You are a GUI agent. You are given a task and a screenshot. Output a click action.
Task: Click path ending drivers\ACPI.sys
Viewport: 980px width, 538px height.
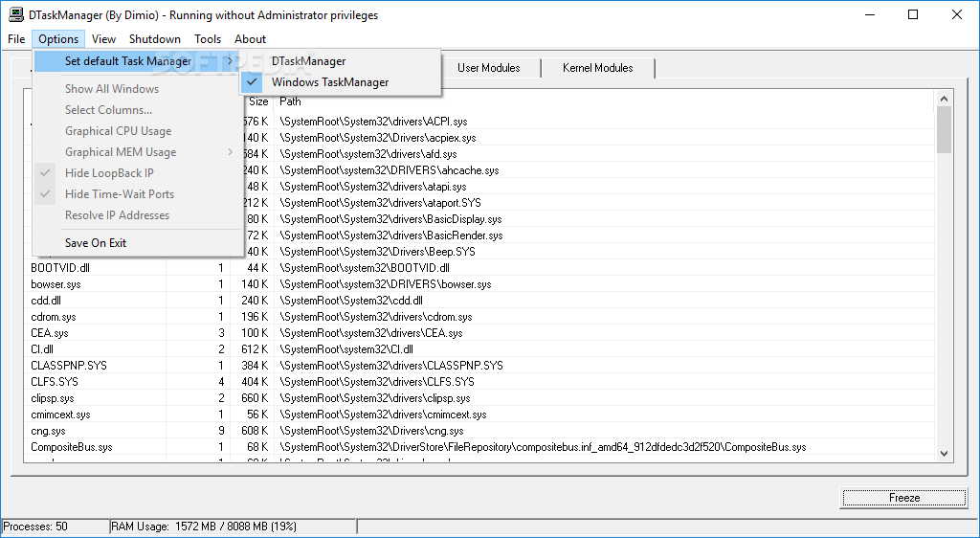(374, 122)
